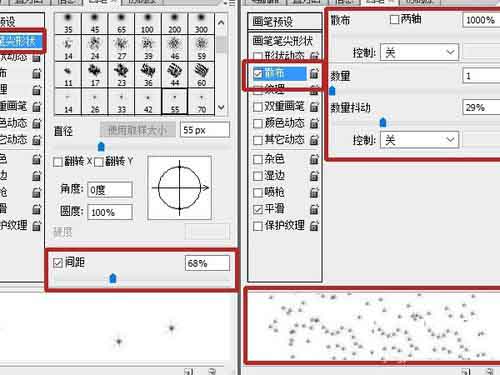
Task: Click brush list scrollbar up arrow
Action: pos(221,23)
